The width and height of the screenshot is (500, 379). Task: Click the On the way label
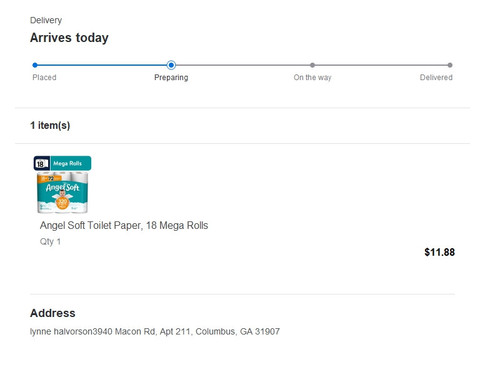(x=312, y=77)
